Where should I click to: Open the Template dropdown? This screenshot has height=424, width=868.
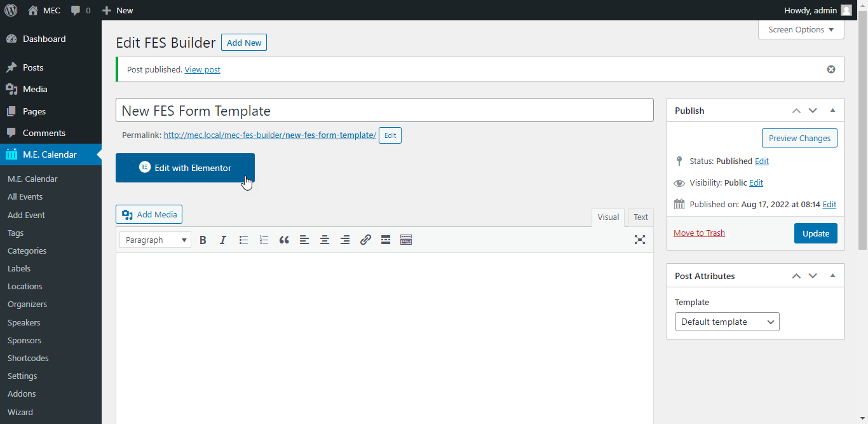pyautogui.click(x=727, y=322)
